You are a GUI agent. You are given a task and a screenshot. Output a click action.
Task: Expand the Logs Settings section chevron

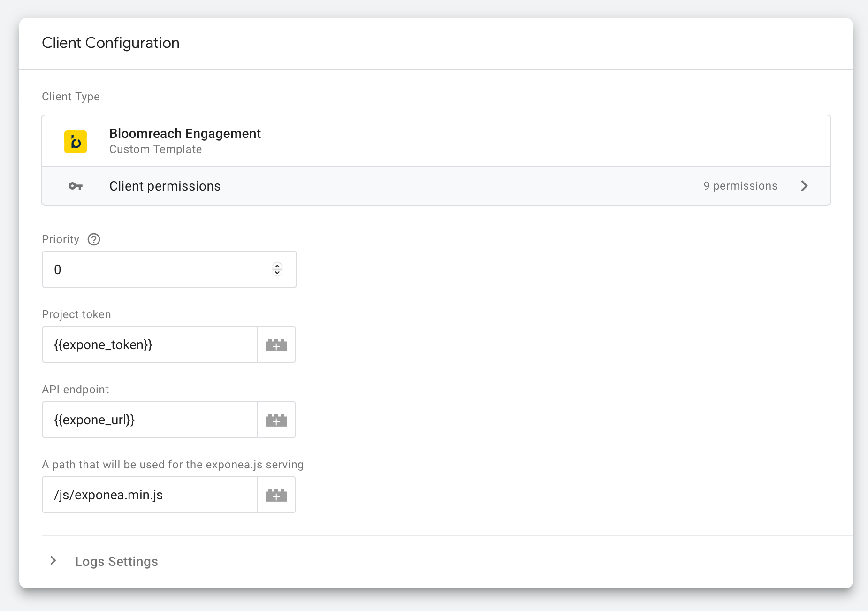tap(53, 561)
